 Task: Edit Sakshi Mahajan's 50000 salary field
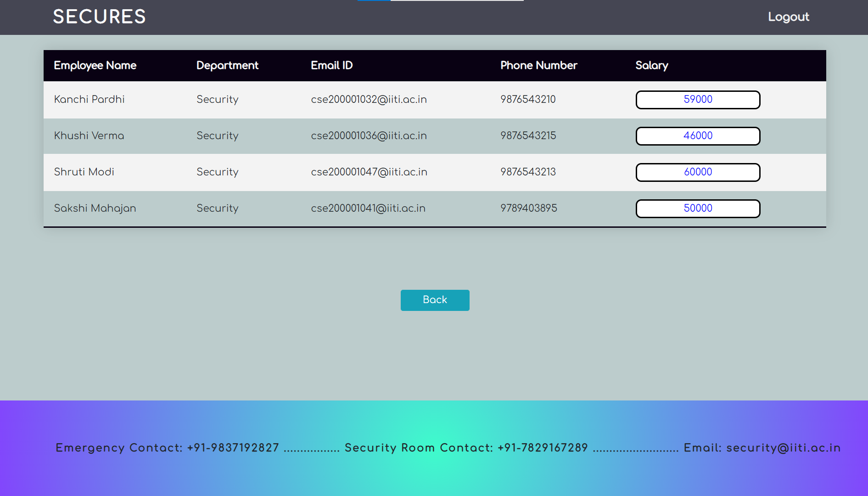point(697,209)
